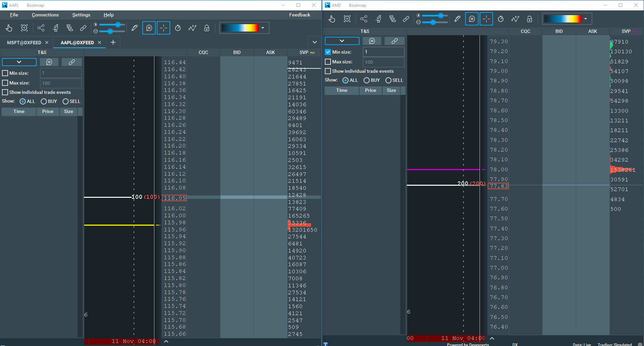Click the microscope icon in AAPL toolbar

[56, 28]
